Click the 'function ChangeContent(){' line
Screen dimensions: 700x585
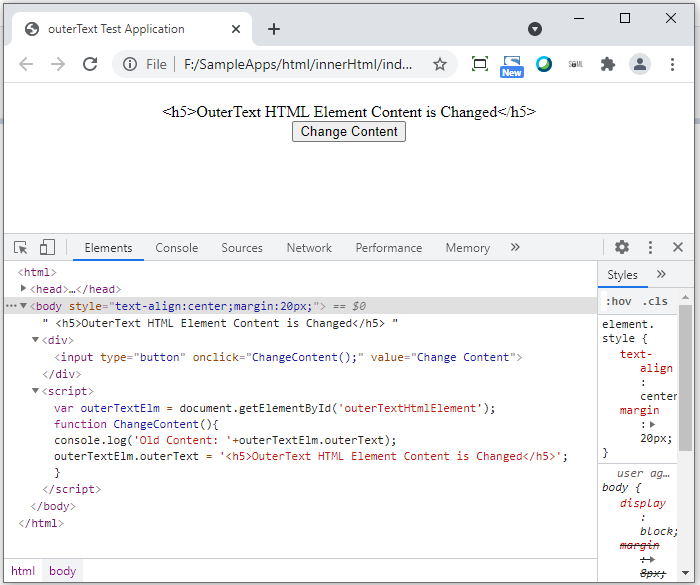(x=136, y=424)
